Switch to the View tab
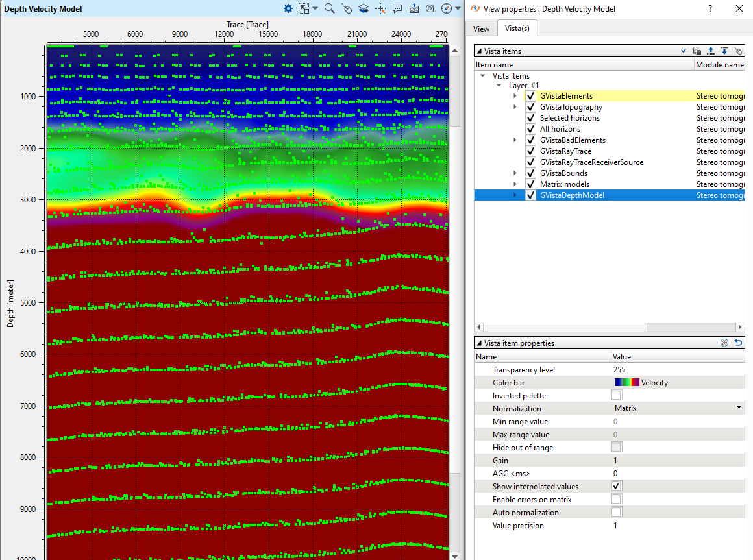 point(481,29)
